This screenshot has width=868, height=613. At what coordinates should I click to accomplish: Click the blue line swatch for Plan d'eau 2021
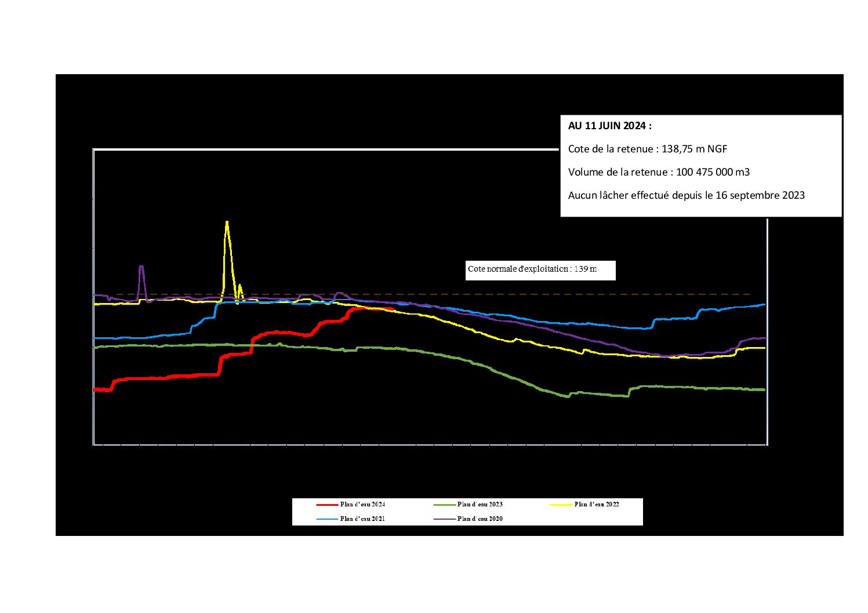click(327, 519)
